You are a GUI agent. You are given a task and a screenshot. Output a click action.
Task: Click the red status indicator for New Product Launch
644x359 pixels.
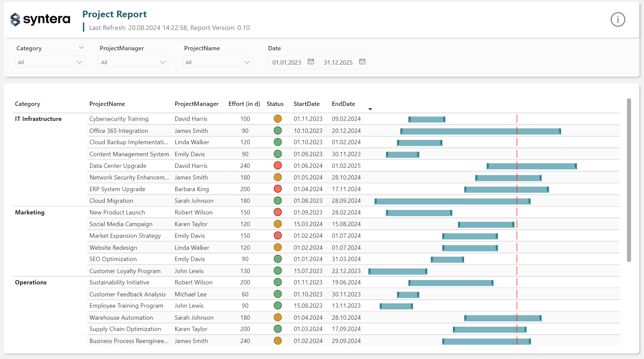[278, 212]
